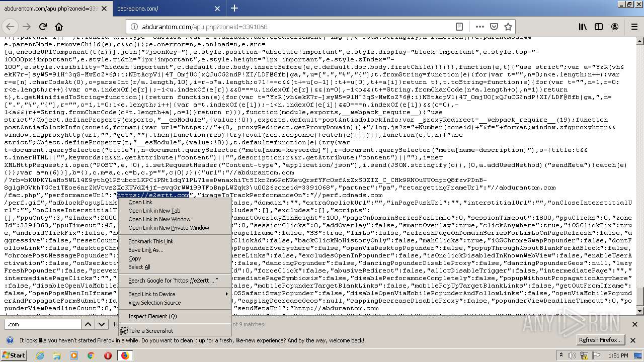Jump to next find match
This screenshot has width=644, height=362.
tap(101, 324)
